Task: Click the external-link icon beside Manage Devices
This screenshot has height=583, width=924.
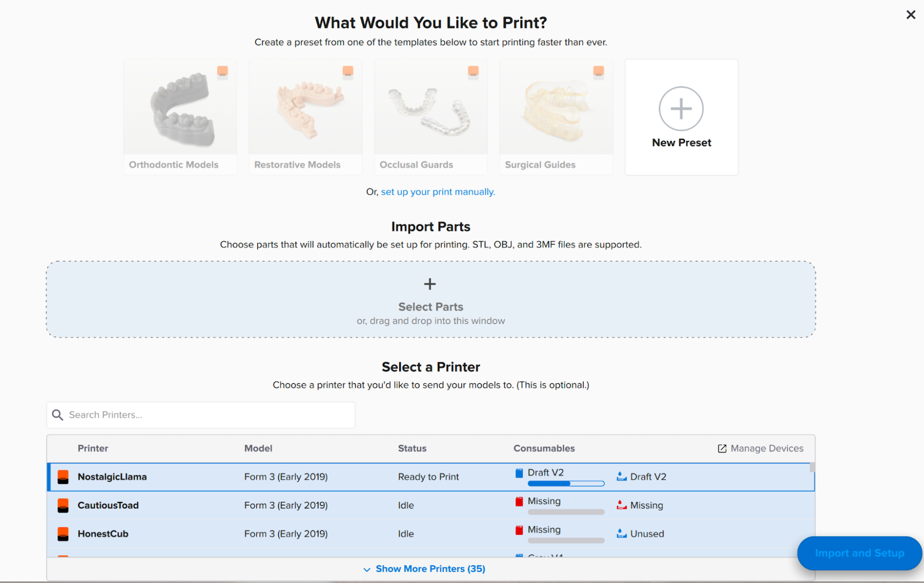Action: coord(722,448)
